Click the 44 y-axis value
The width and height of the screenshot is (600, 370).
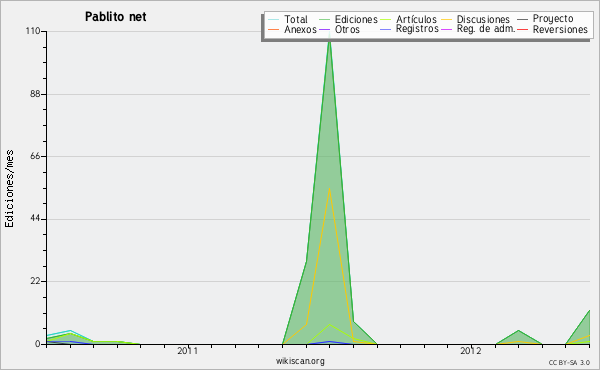pos(35,219)
